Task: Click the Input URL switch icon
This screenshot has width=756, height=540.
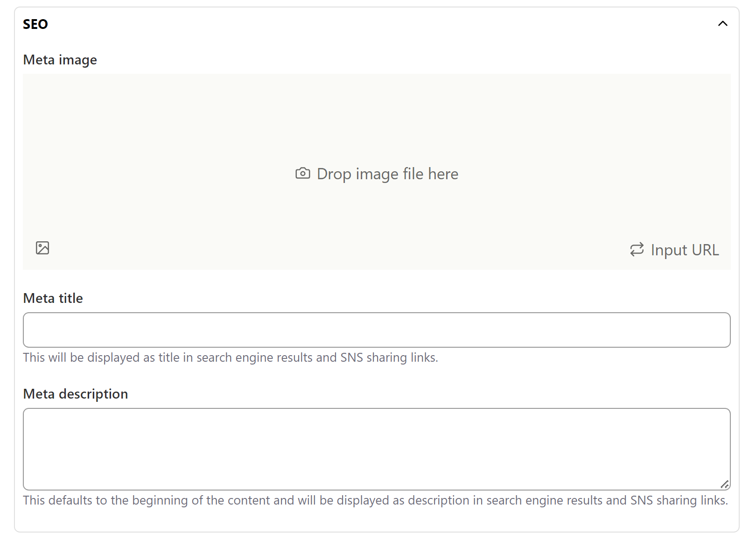Action: pos(637,250)
